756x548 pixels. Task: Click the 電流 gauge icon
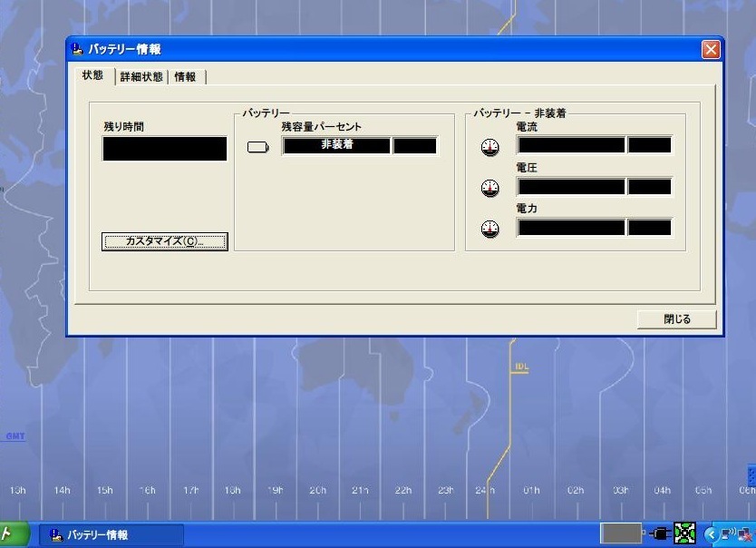tap(490, 147)
